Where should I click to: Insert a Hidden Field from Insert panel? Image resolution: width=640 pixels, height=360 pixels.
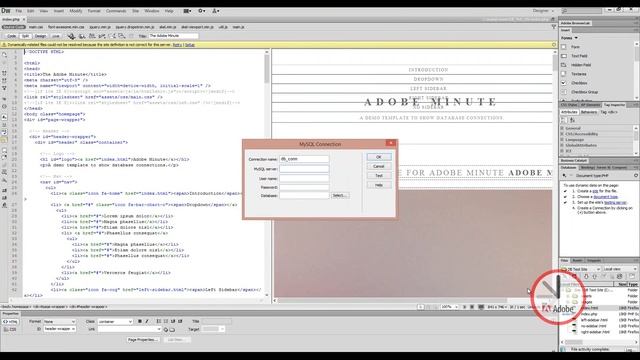580,65
